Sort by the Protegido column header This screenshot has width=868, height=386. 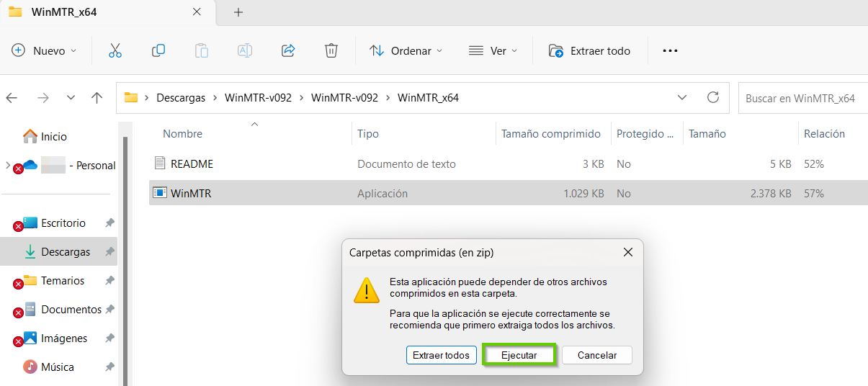(x=645, y=134)
